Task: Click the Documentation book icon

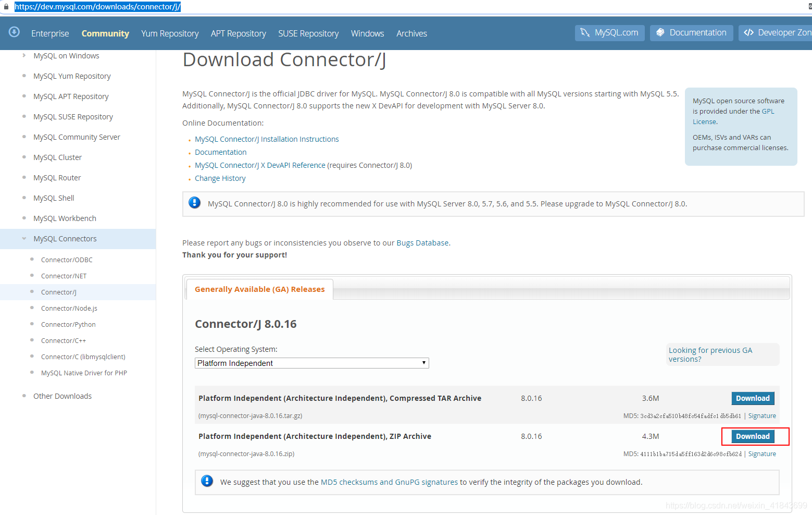Action: 660,32
